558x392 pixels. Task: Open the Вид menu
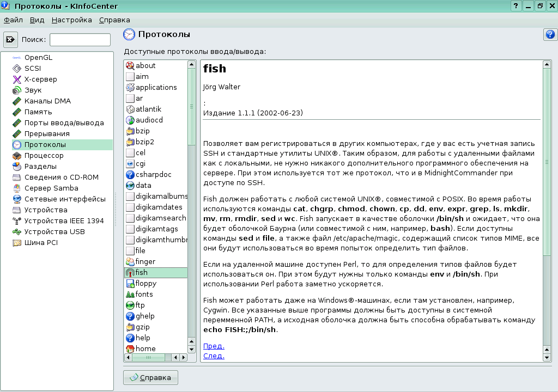point(36,19)
